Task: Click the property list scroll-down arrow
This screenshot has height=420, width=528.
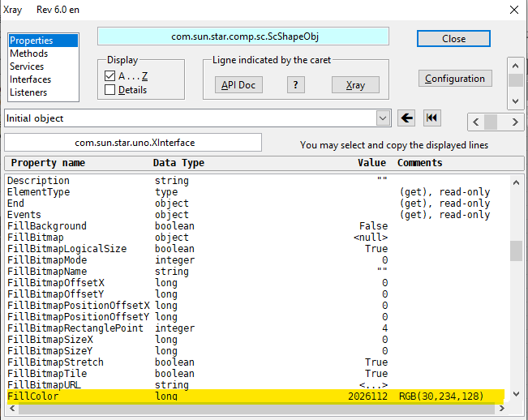Action: point(517,393)
